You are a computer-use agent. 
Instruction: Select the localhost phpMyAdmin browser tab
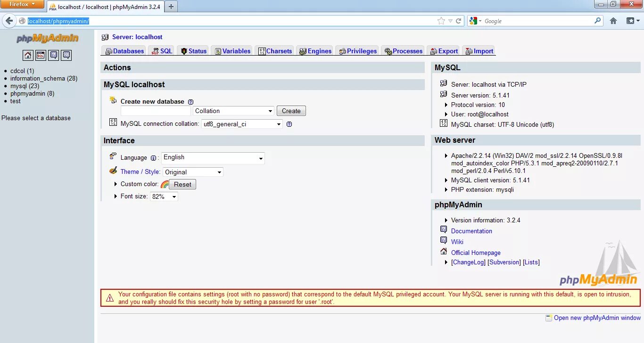coord(105,7)
